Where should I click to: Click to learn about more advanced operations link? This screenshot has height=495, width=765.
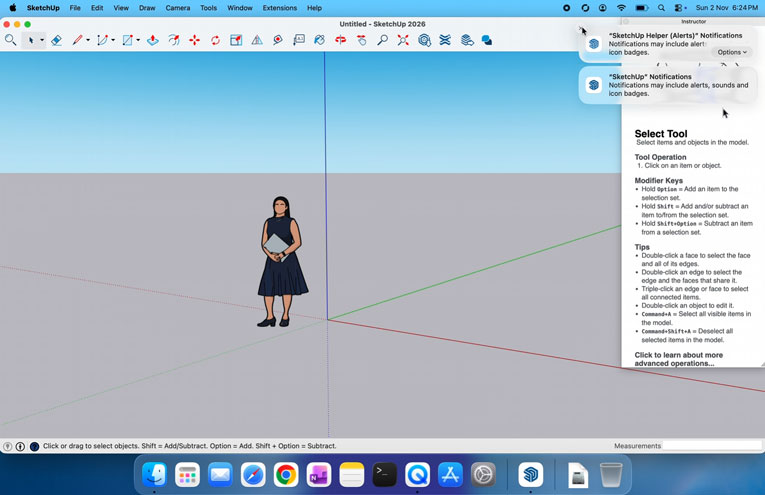point(678,359)
